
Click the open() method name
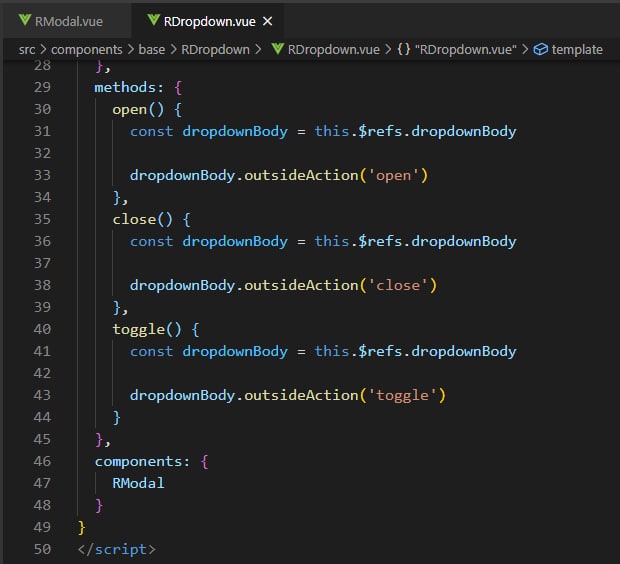129,110
